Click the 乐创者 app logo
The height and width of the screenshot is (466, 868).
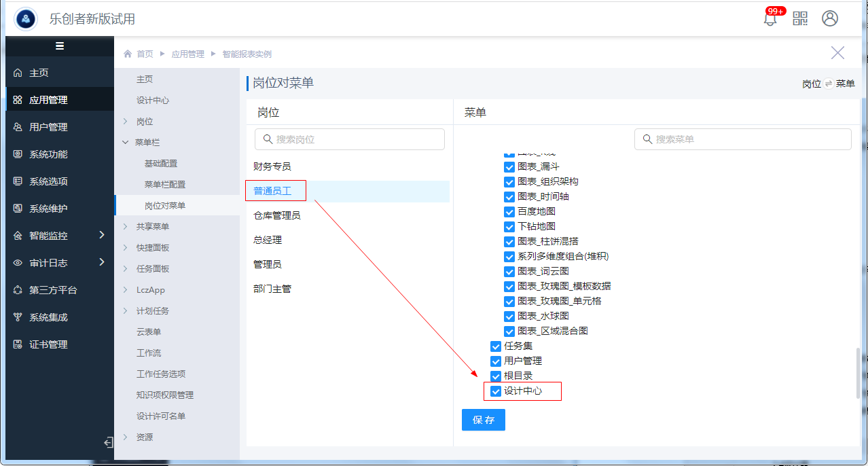point(26,19)
